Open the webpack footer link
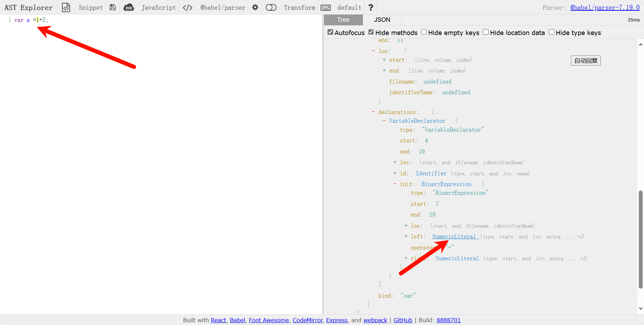Image resolution: width=644 pixels, height=325 pixels. click(x=375, y=320)
